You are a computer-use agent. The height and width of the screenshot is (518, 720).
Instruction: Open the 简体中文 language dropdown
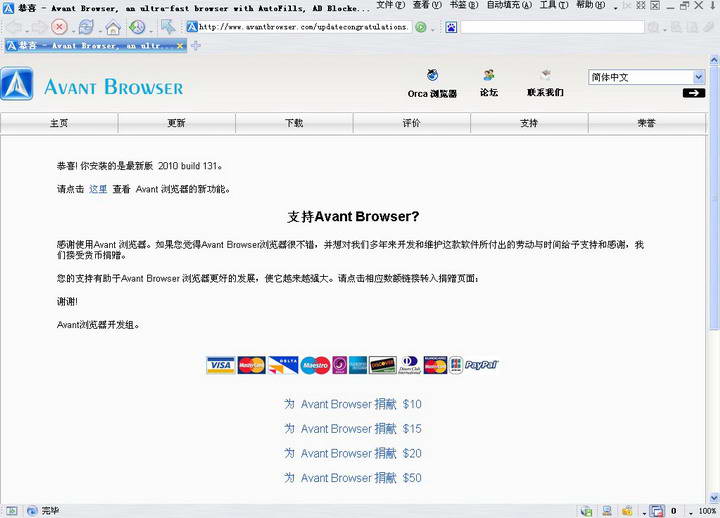click(x=646, y=77)
